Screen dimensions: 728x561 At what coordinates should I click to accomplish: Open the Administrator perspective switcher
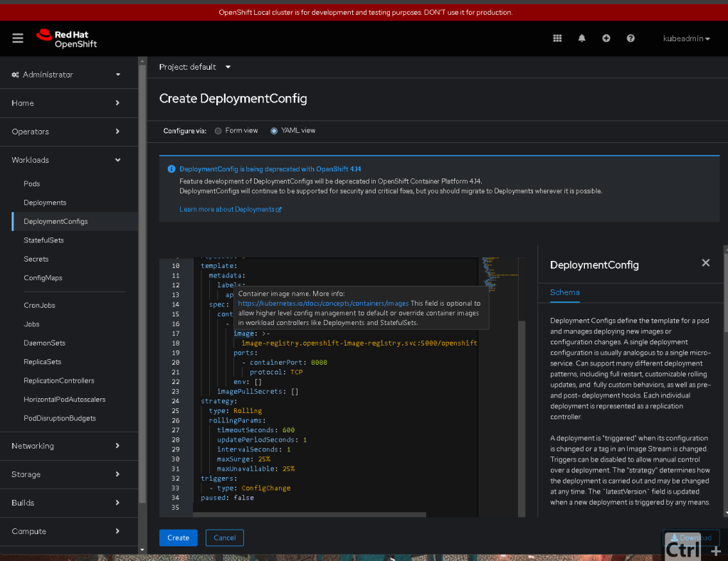69,75
